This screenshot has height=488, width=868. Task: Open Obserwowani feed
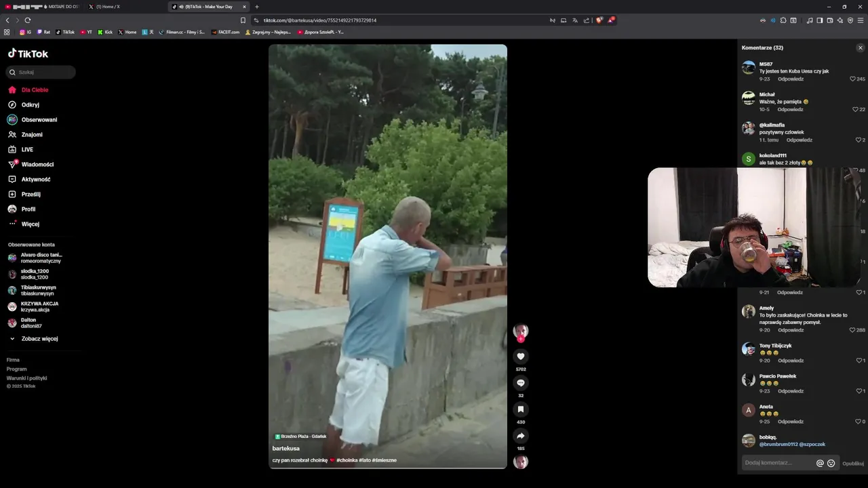coord(33,120)
